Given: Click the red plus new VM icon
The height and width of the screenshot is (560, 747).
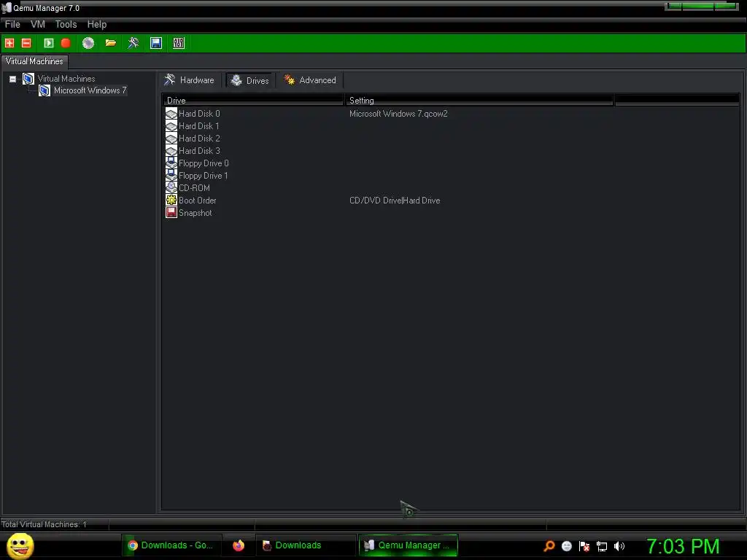Looking at the screenshot, I should pos(9,43).
